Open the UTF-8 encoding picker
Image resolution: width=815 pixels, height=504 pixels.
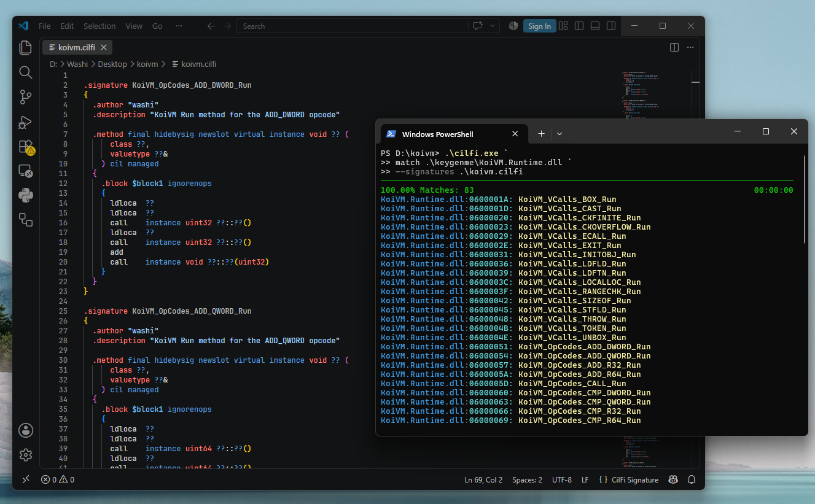tap(562, 479)
